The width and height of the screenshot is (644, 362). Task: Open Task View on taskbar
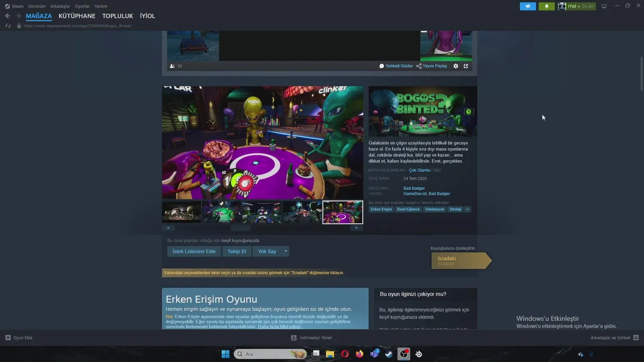click(x=316, y=354)
